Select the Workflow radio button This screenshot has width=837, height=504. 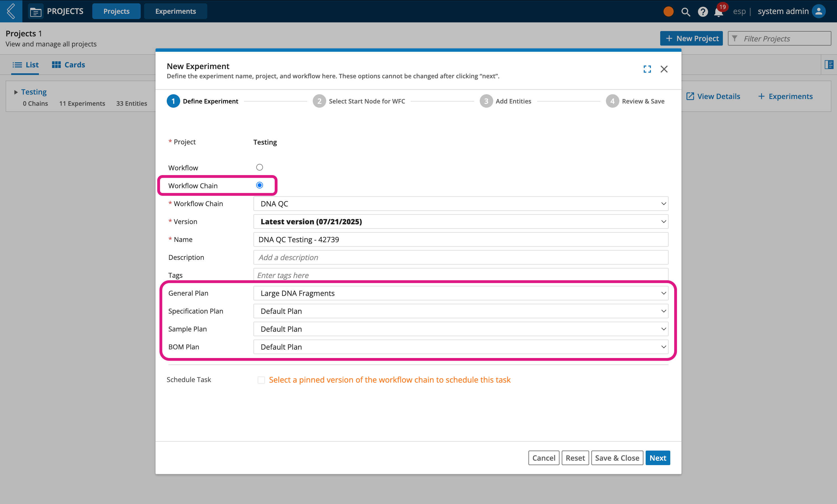click(x=260, y=168)
